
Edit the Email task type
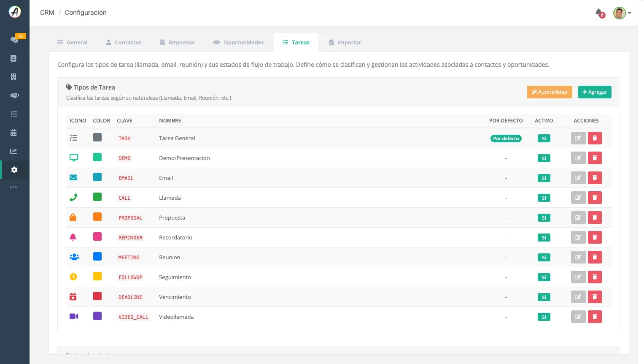(x=578, y=178)
